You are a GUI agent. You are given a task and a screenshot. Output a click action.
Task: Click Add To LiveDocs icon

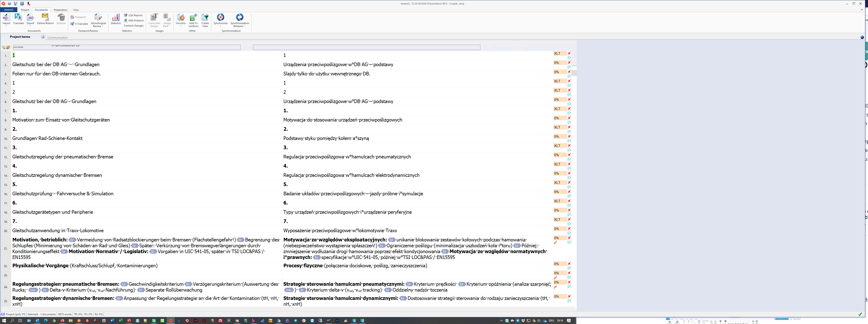click(193, 18)
